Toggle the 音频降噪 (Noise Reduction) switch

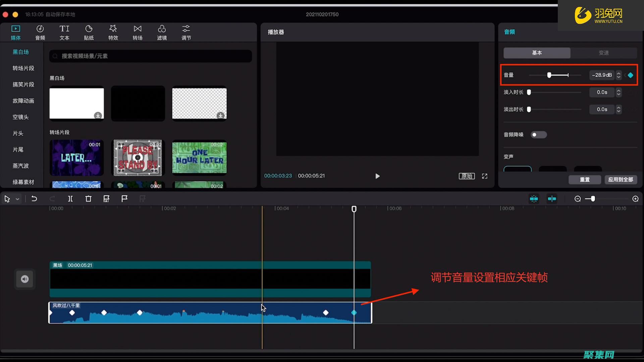coord(537,135)
